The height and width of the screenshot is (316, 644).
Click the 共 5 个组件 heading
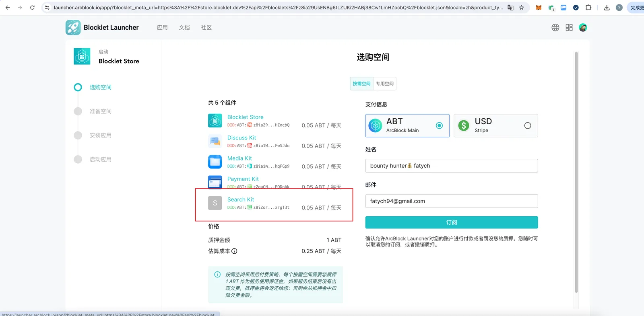pyautogui.click(x=222, y=103)
